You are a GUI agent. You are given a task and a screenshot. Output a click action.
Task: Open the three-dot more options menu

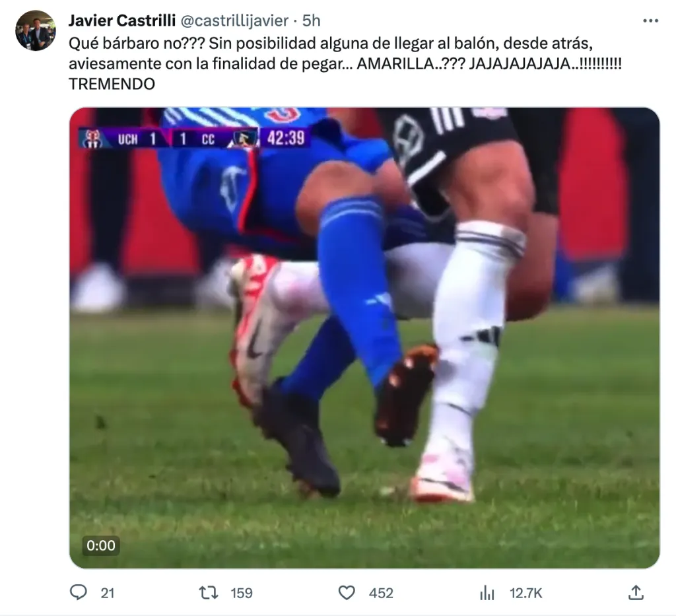pyautogui.click(x=650, y=20)
